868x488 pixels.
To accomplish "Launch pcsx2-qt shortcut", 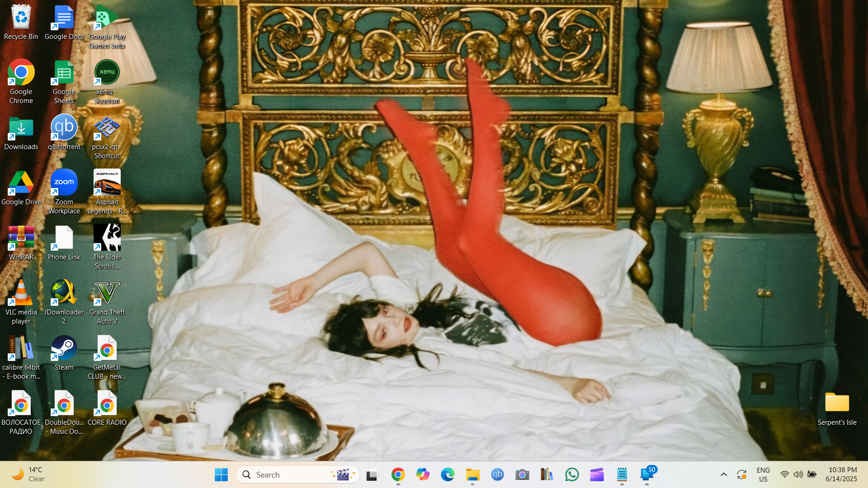I will [x=107, y=137].
